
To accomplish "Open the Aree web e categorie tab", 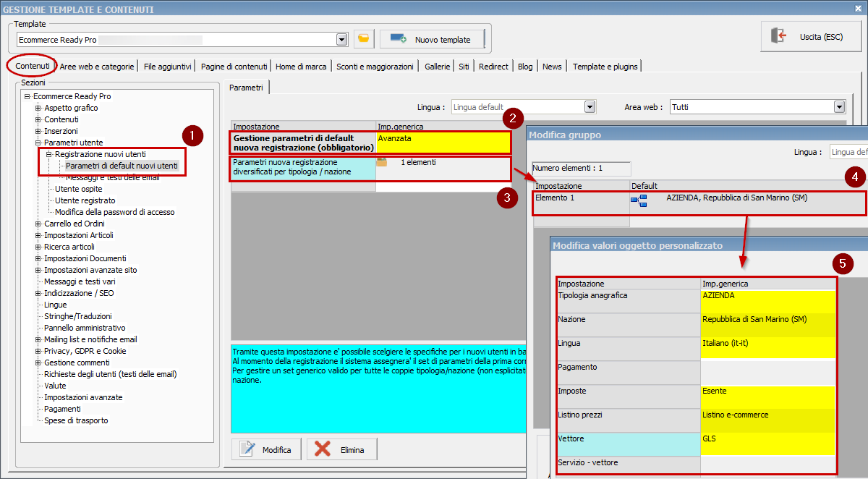I will 97,67.
